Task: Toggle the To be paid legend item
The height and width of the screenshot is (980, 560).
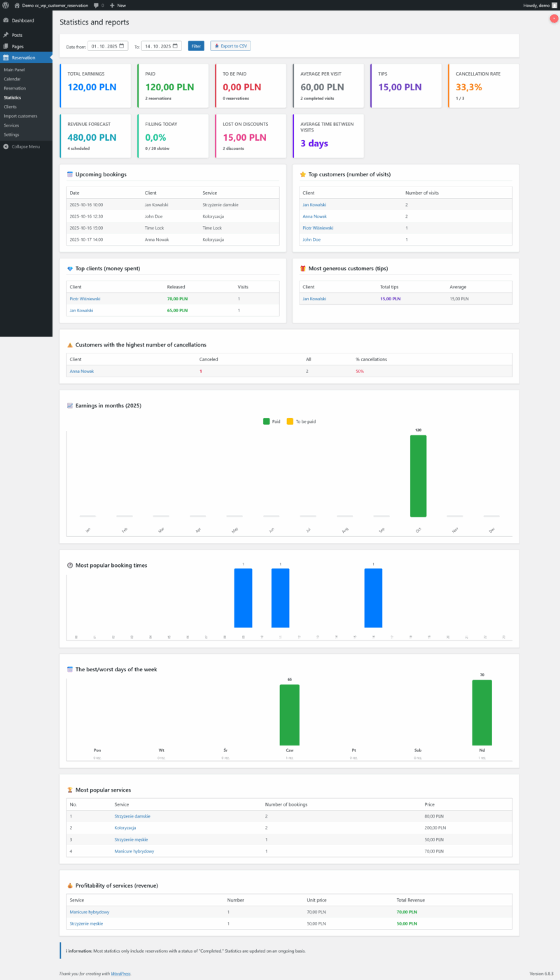Action: pyautogui.click(x=299, y=421)
